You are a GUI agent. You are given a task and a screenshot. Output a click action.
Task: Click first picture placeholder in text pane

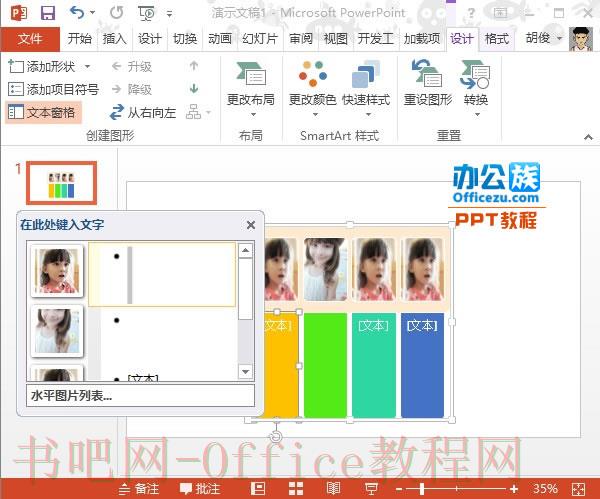pos(57,271)
